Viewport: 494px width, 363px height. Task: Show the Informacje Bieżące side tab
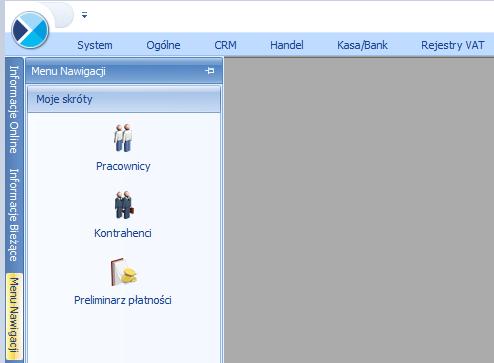tap(14, 215)
